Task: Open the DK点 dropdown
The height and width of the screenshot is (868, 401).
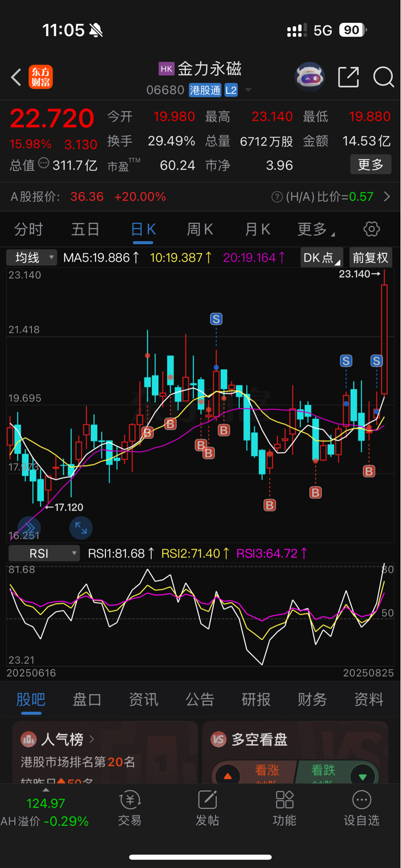Action: 322,258
